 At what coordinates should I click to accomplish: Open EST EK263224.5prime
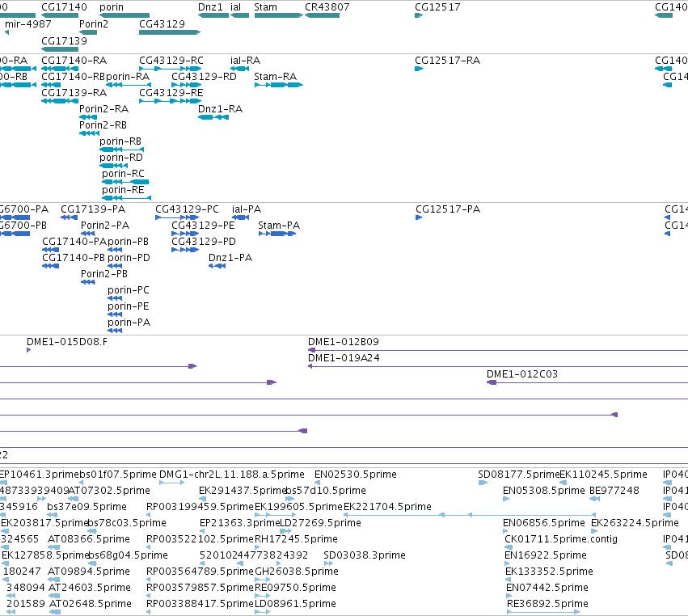click(593, 531)
